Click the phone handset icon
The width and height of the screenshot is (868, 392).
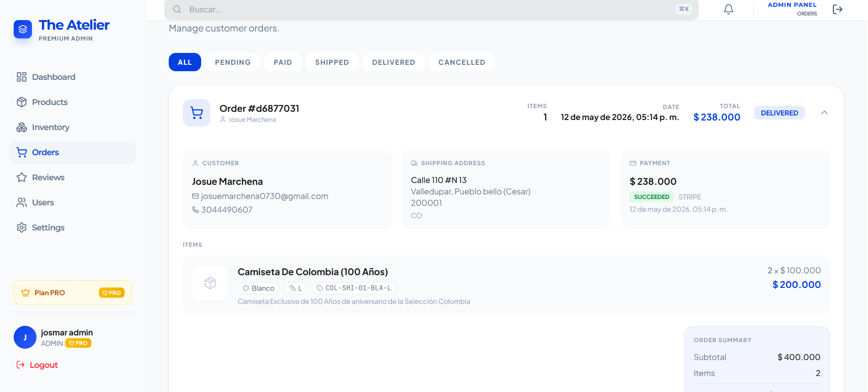pyautogui.click(x=195, y=209)
